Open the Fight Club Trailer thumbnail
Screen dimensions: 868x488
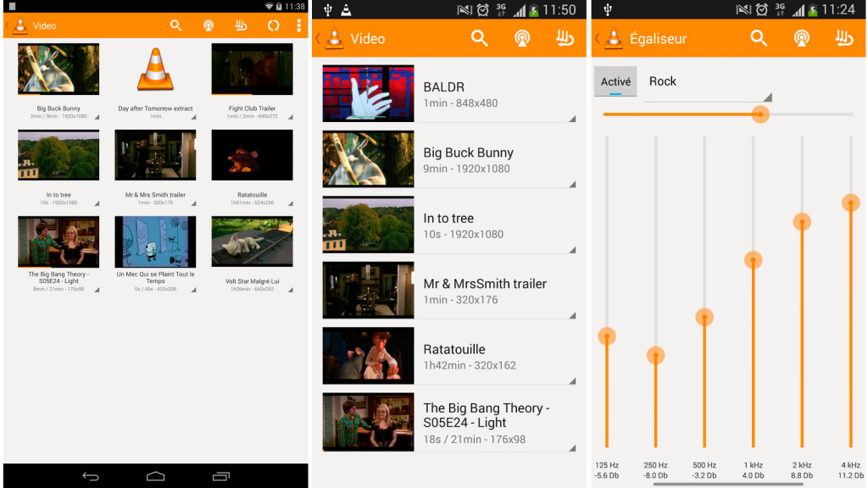[252, 71]
